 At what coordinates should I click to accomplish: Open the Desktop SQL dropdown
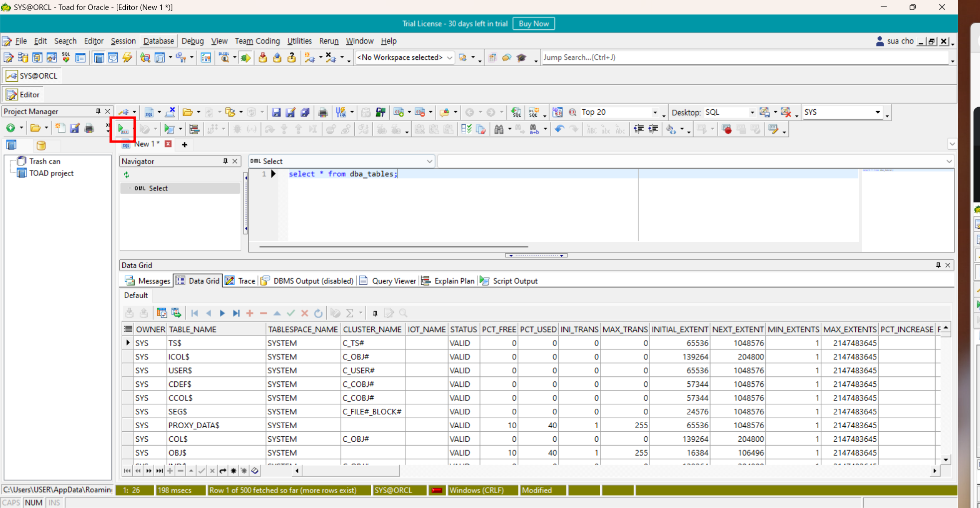pyautogui.click(x=752, y=113)
